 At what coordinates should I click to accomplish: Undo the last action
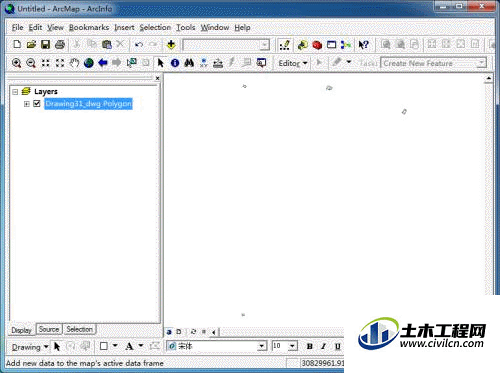click(x=139, y=45)
